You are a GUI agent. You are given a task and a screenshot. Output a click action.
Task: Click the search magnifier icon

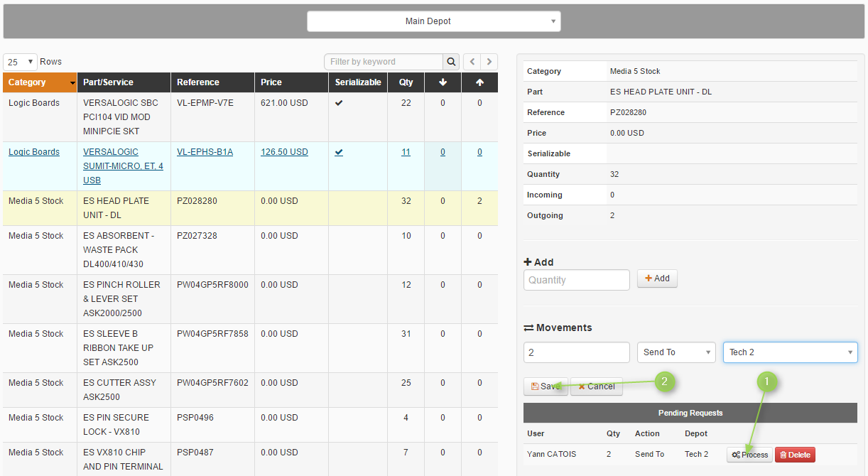[451, 62]
